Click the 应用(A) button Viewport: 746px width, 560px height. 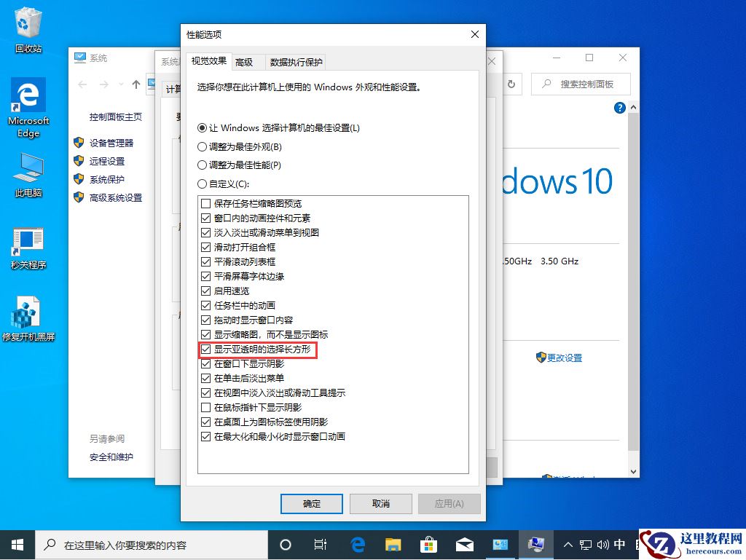point(449,503)
